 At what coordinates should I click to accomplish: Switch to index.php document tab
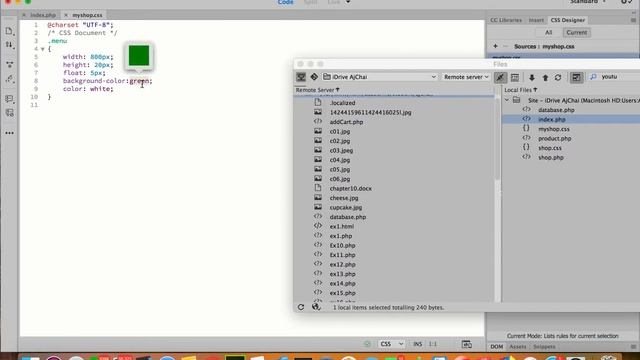(x=43, y=15)
